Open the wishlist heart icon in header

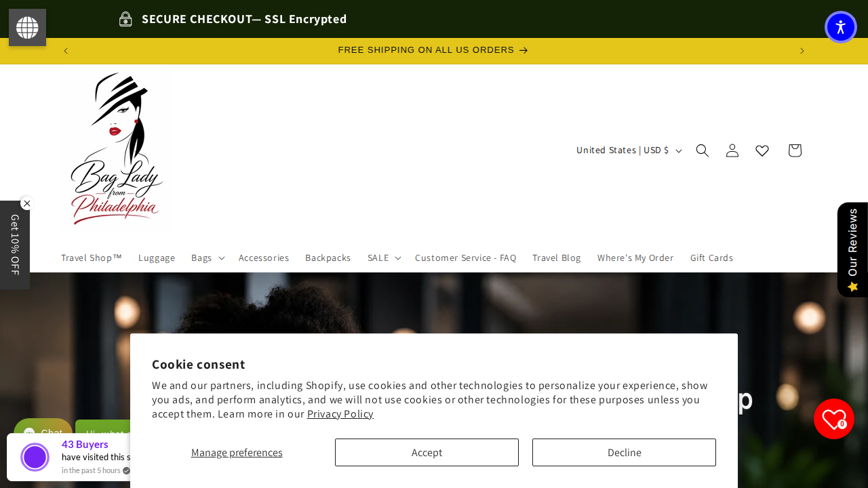(x=762, y=150)
